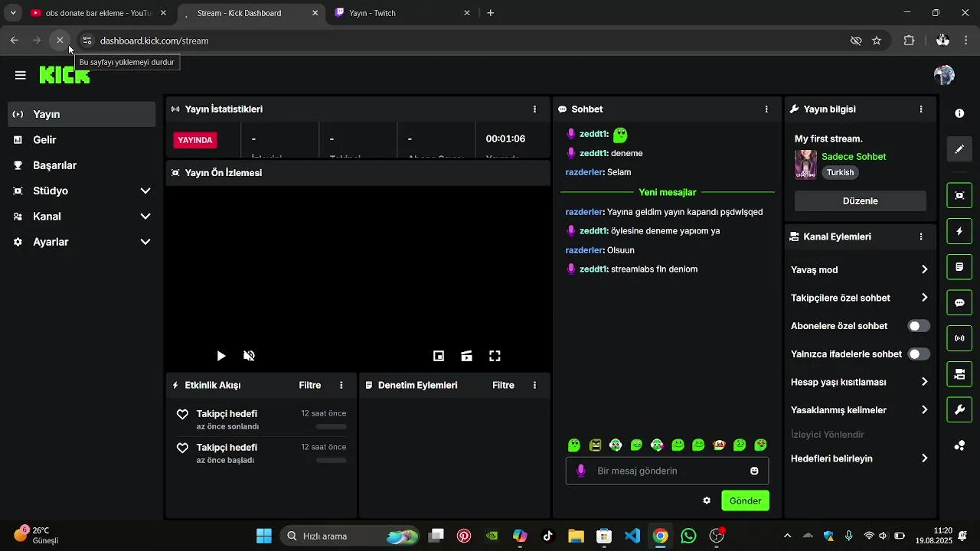
Task: Click the pencil edit icon in right sidebar
Action: (x=959, y=149)
